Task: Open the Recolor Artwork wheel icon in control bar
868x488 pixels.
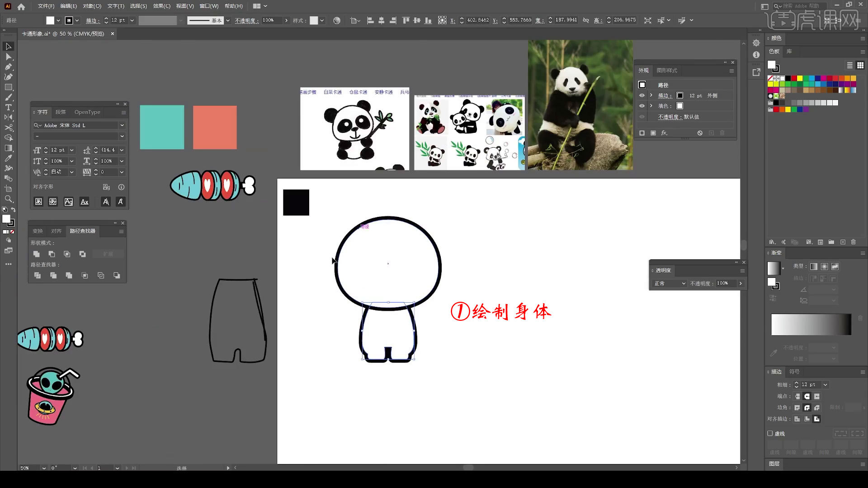Action: [337, 20]
